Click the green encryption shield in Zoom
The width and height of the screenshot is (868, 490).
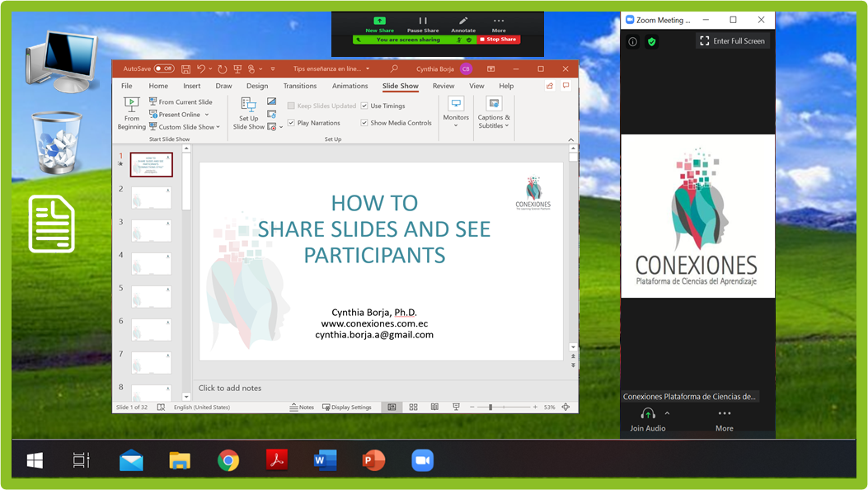coord(651,41)
